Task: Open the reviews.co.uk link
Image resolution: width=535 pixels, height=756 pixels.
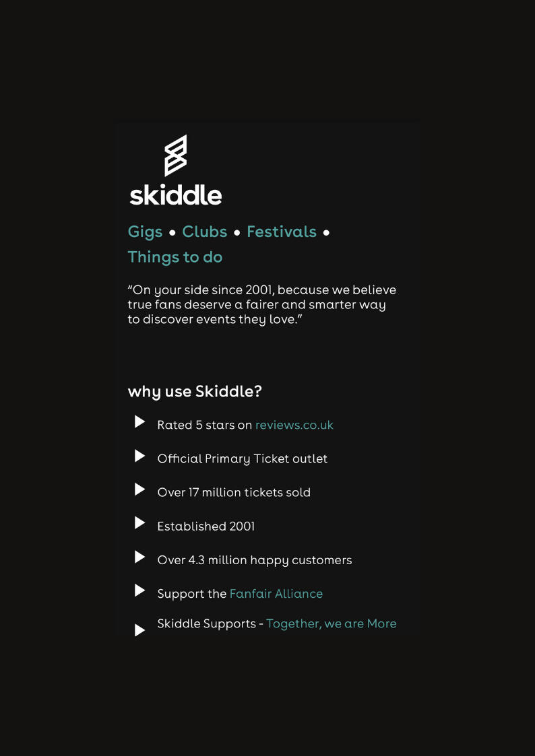Action: [x=294, y=425]
